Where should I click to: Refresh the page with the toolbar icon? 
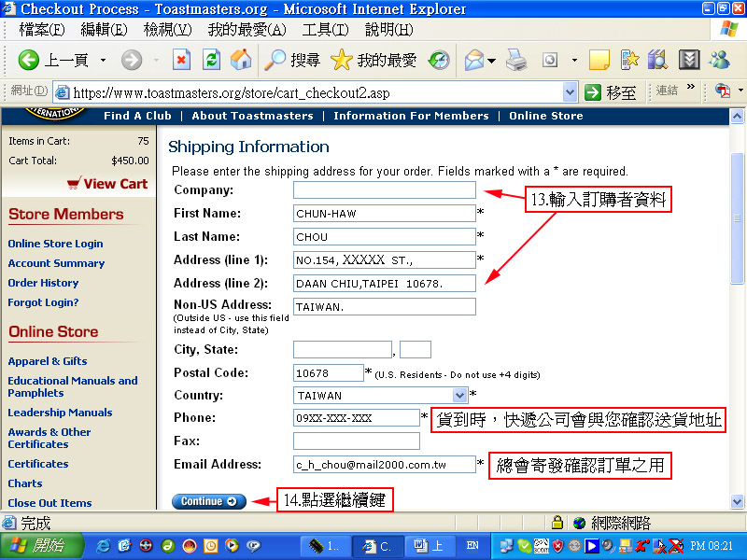point(212,61)
